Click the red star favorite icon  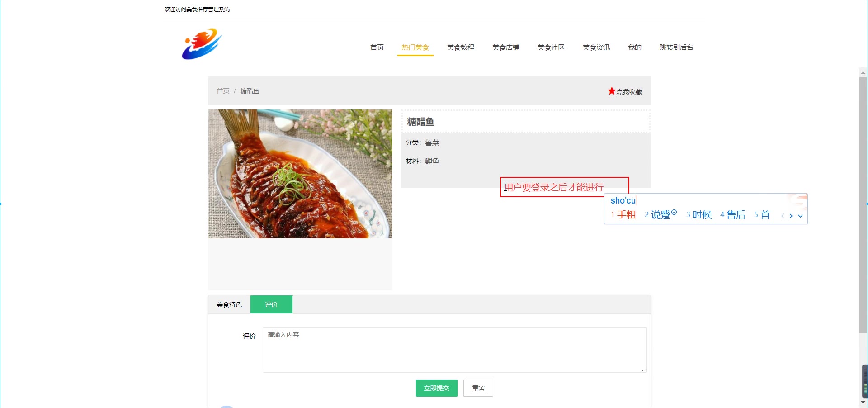coord(612,91)
